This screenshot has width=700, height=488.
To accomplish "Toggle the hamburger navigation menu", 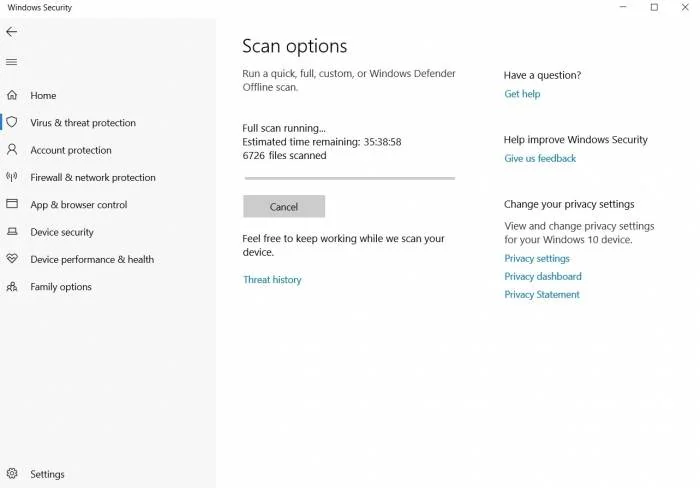I will pos(12,62).
